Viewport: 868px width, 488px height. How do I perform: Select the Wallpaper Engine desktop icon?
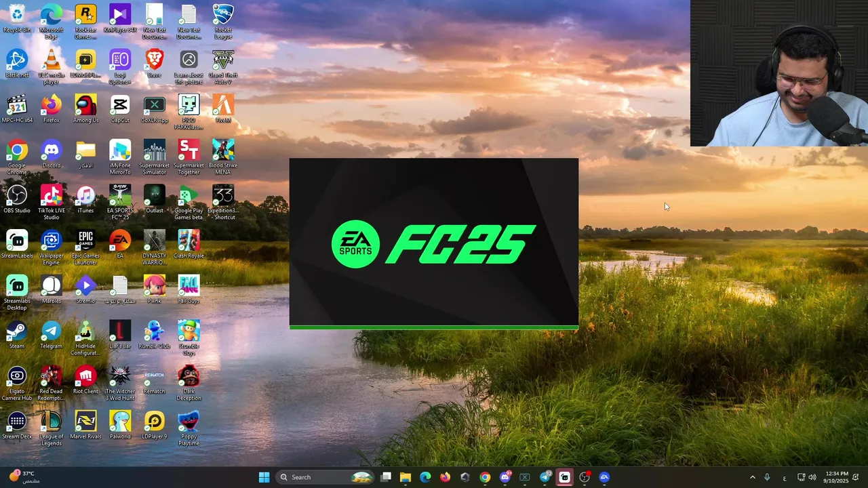[x=52, y=247]
